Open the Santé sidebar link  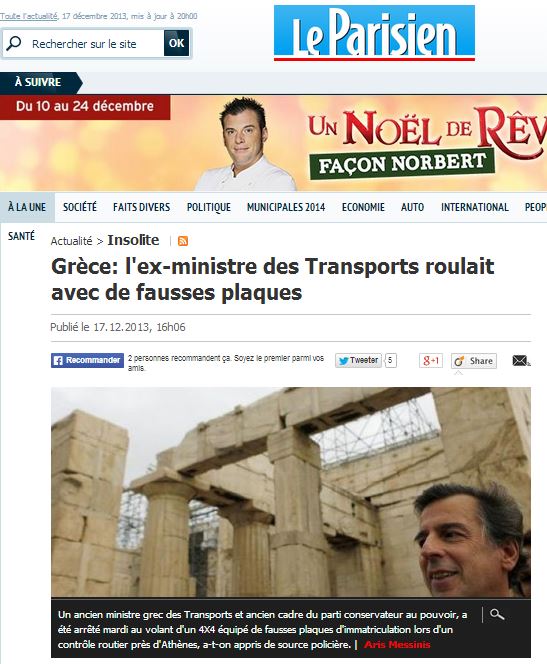point(21,236)
